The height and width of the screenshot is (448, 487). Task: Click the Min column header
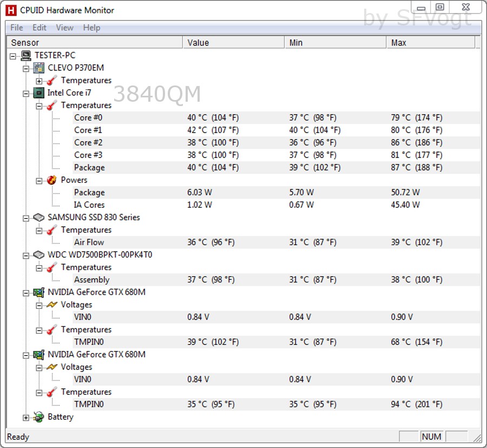point(335,43)
